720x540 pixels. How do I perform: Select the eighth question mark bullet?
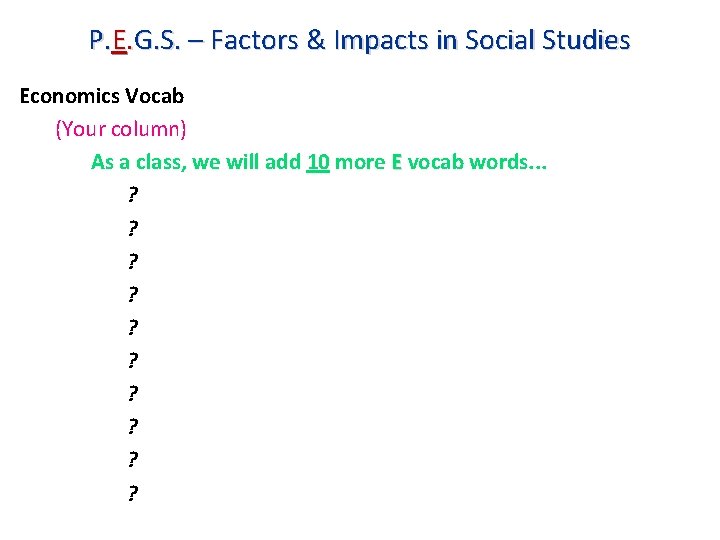pos(133,426)
